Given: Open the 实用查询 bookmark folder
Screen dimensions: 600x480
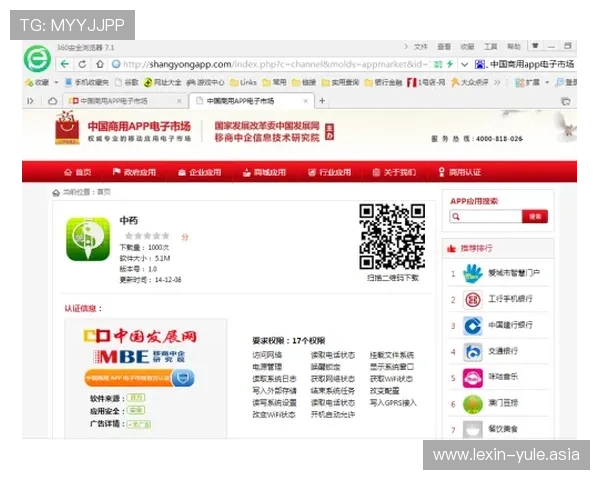Looking at the screenshot, I should 340,82.
